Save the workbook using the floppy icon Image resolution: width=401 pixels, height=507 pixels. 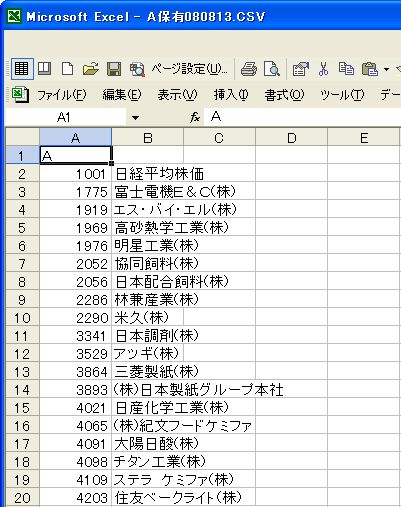pyautogui.click(x=114, y=69)
